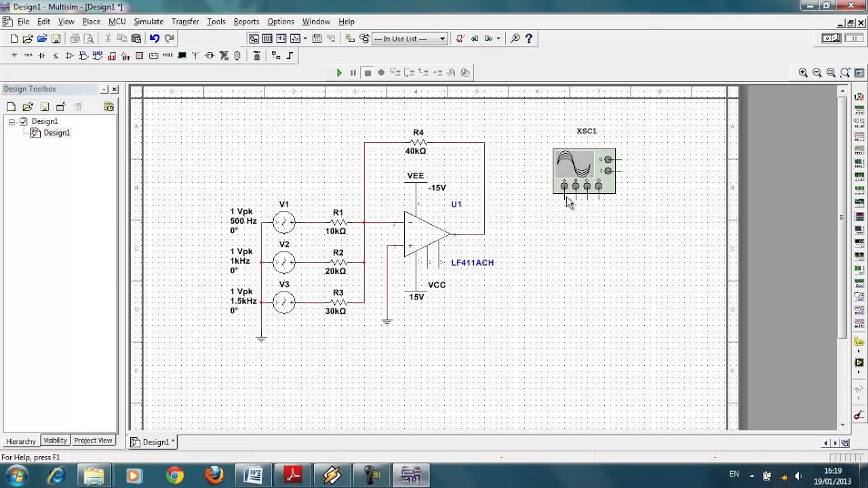Viewport: 868px width, 488px height.
Task: Click the Zoom Out magnifier icon
Action: [817, 73]
